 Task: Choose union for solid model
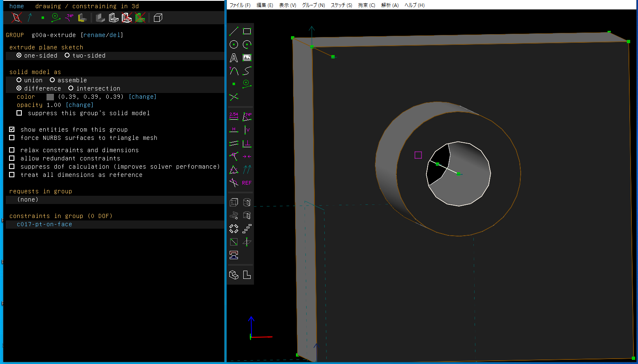pos(19,80)
